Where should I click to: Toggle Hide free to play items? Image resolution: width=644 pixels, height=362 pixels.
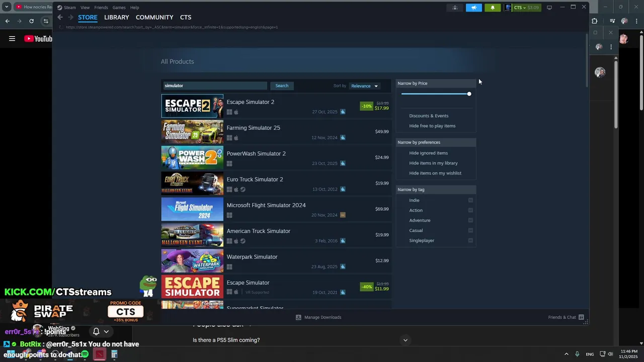click(x=432, y=126)
